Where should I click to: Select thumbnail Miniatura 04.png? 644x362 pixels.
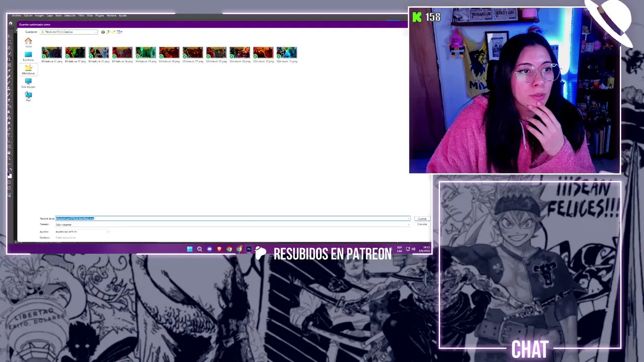point(122,54)
